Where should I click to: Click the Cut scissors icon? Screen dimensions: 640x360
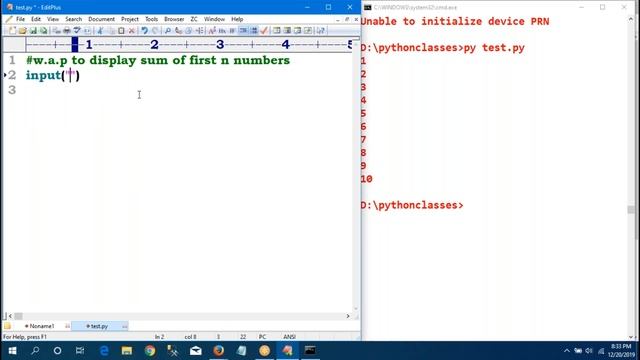[100, 31]
